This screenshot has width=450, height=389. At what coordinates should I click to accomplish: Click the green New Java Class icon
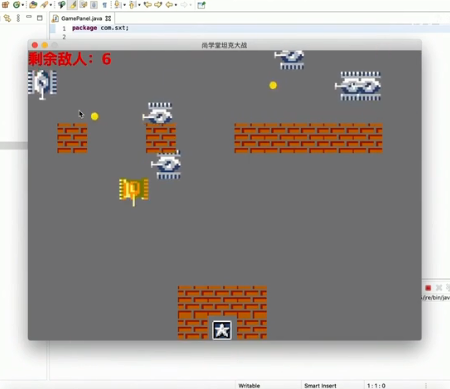[16, 5]
